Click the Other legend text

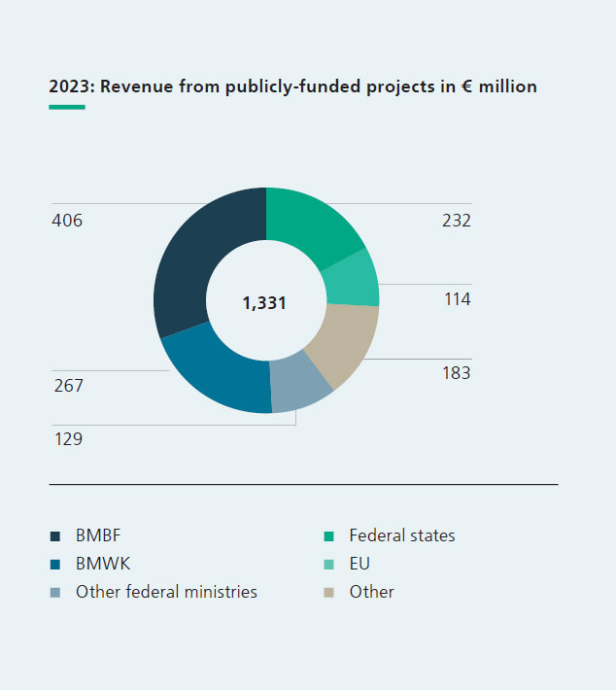(x=372, y=592)
